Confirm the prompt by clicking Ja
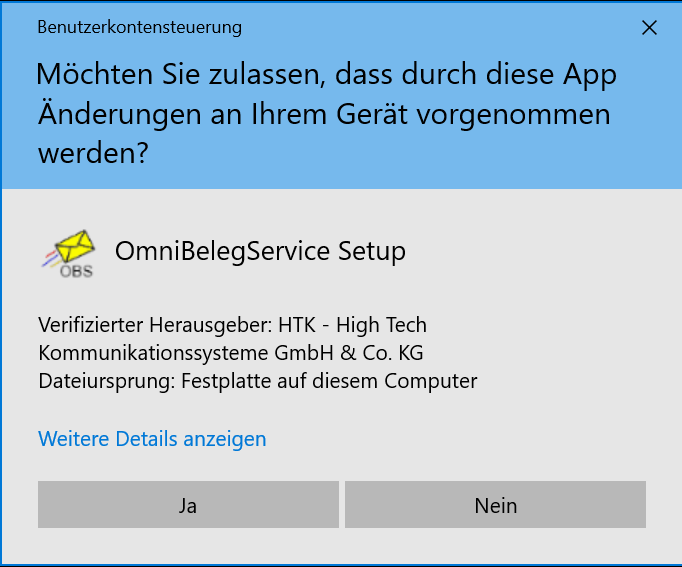 tap(188, 504)
